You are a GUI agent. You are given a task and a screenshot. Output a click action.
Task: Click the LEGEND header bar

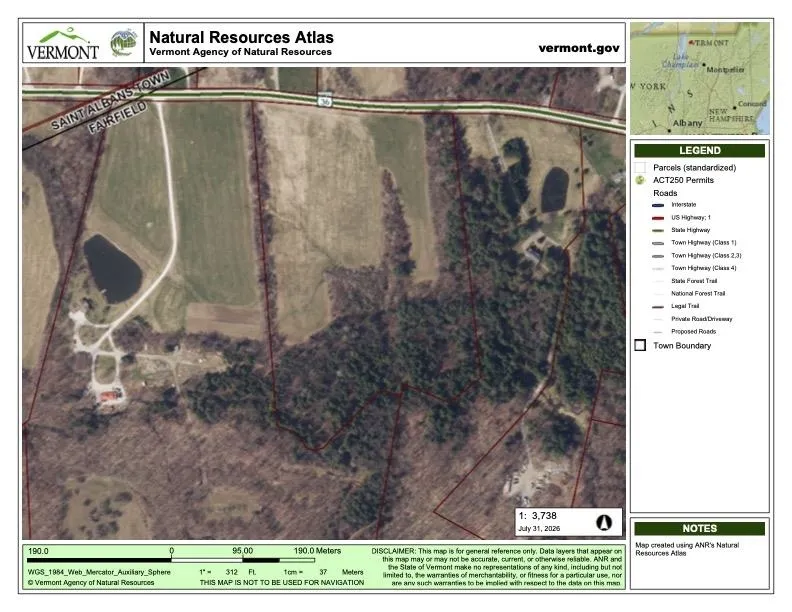[700, 150]
